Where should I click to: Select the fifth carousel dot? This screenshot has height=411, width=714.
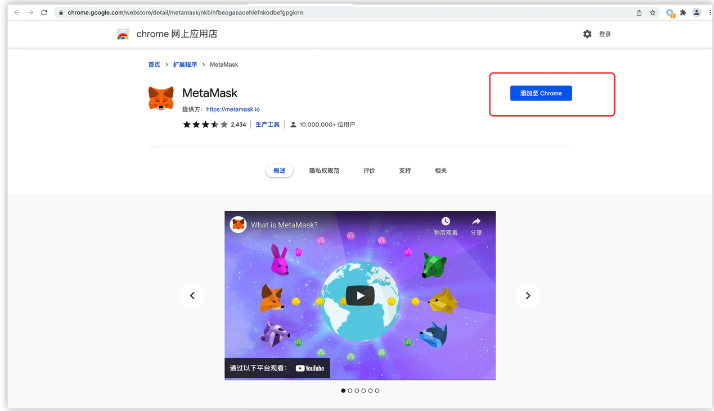tap(370, 391)
